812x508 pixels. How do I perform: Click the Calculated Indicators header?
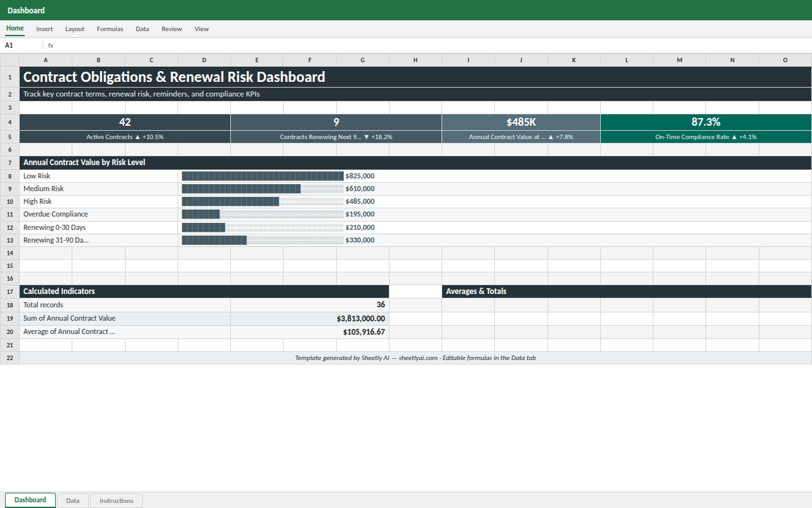click(x=204, y=291)
